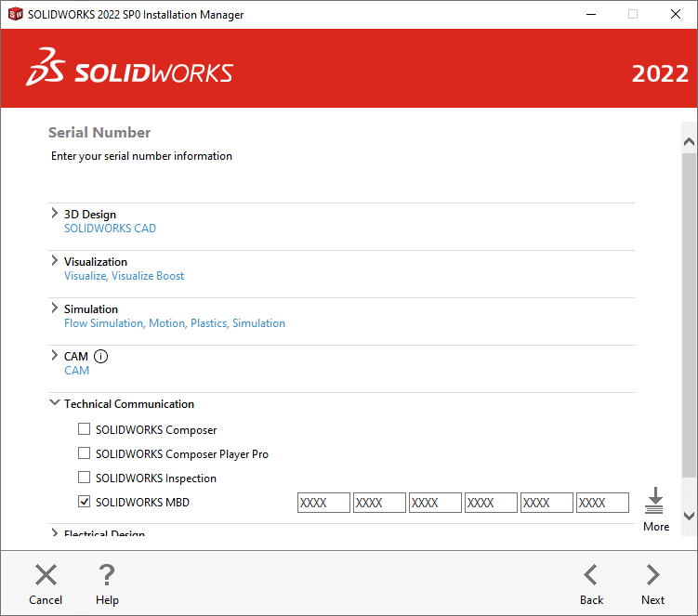Enable the SOLIDWORKS Composer checkbox
The width and height of the screenshot is (698, 616).
point(85,429)
